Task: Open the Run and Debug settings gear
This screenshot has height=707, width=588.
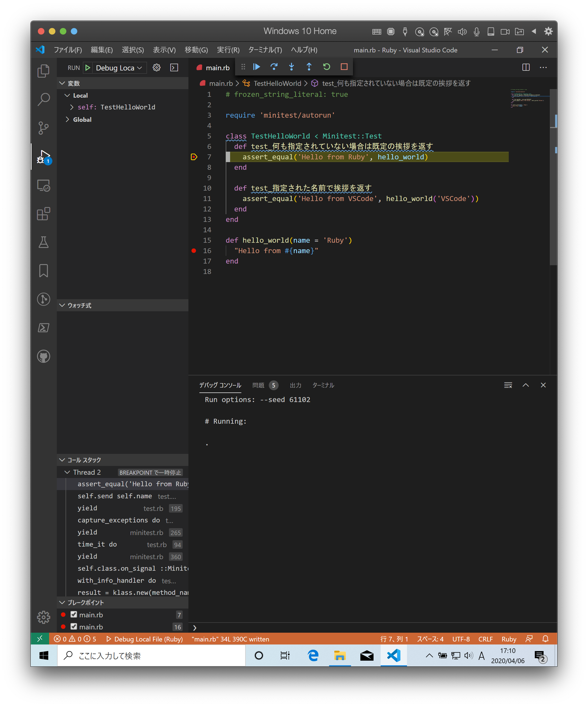Action: (156, 67)
